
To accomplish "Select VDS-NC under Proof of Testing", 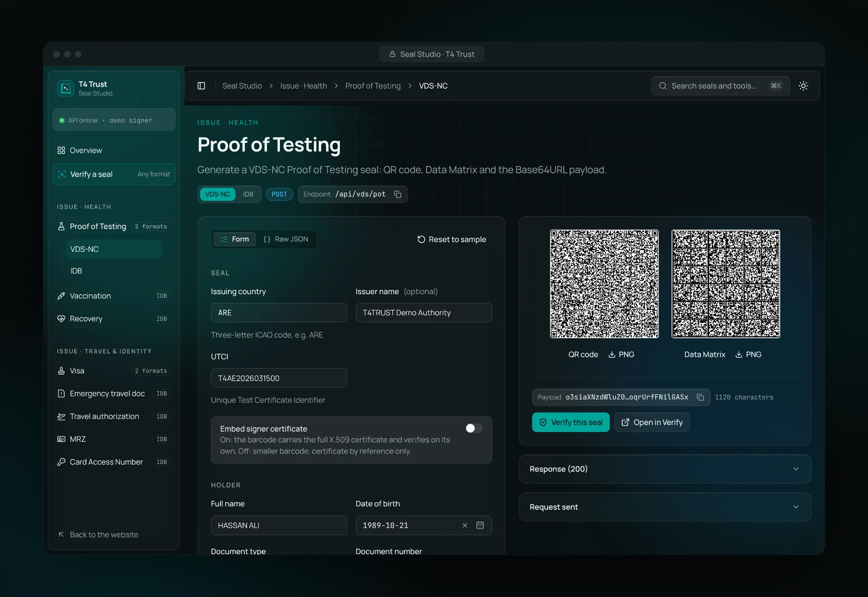I will click(x=114, y=249).
